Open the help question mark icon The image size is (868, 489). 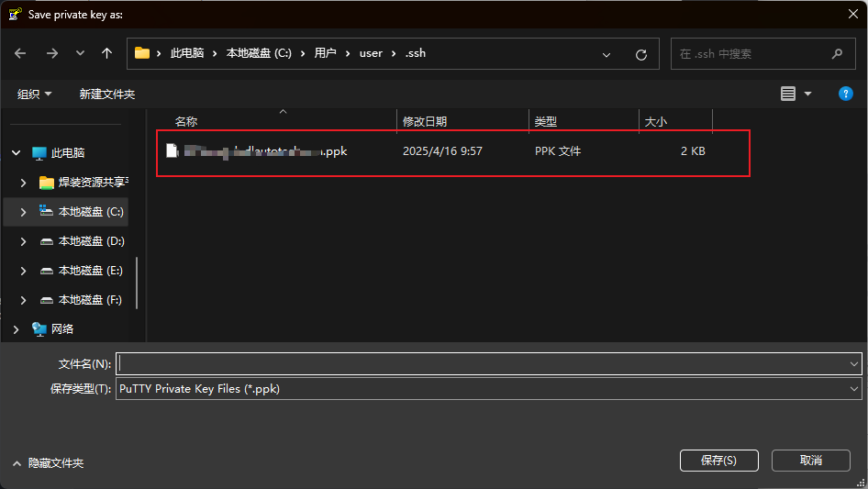coord(846,94)
